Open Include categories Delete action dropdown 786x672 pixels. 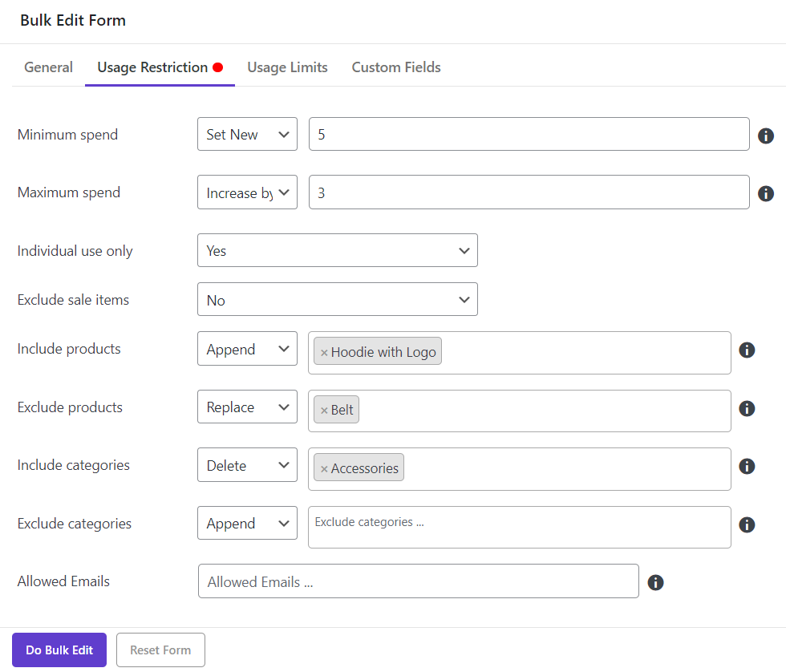click(x=247, y=466)
